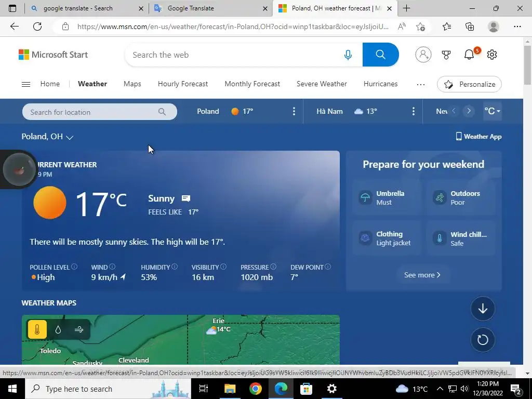The image size is (532, 399).
Task: Select the Hà Nam 13° saved location
Action: pos(347,111)
